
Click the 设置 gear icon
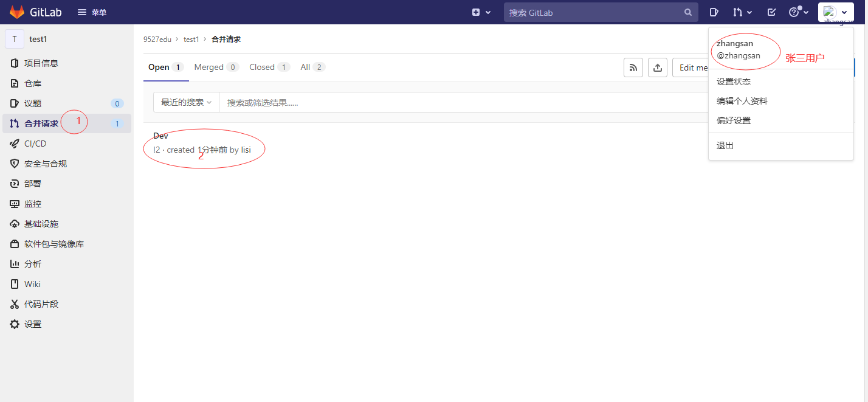coord(15,324)
